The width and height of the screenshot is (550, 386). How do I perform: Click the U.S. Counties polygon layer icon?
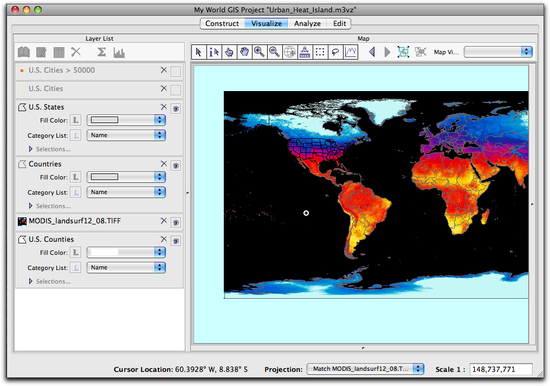tap(22, 239)
